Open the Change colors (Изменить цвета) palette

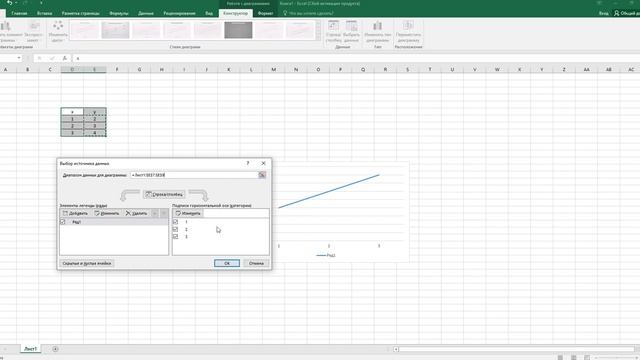58,32
